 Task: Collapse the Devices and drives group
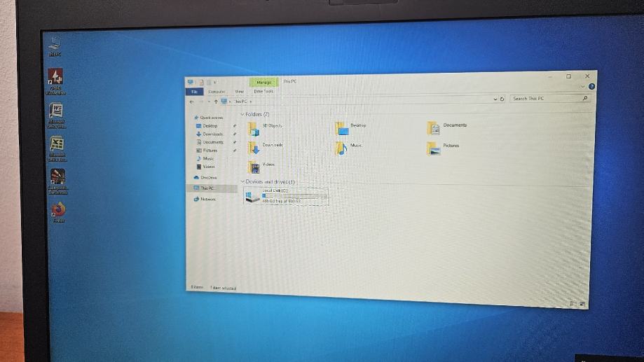click(x=242, y=181)
